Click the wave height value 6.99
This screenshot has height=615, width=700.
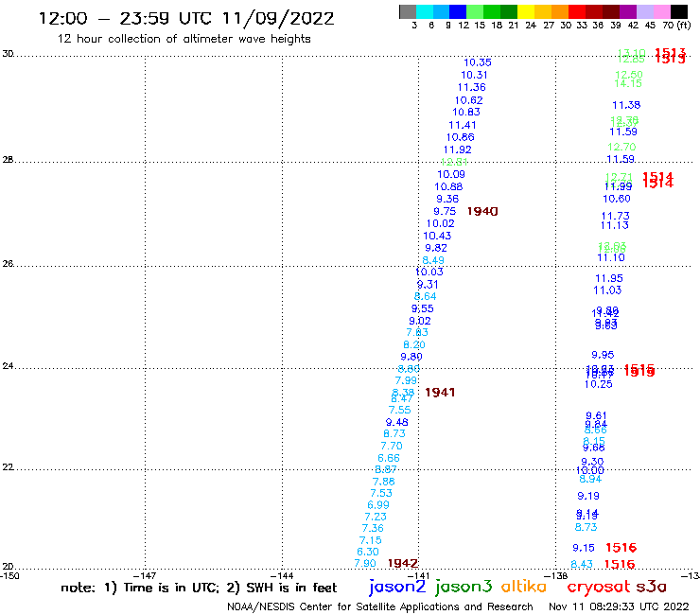[x=378, y=504]
